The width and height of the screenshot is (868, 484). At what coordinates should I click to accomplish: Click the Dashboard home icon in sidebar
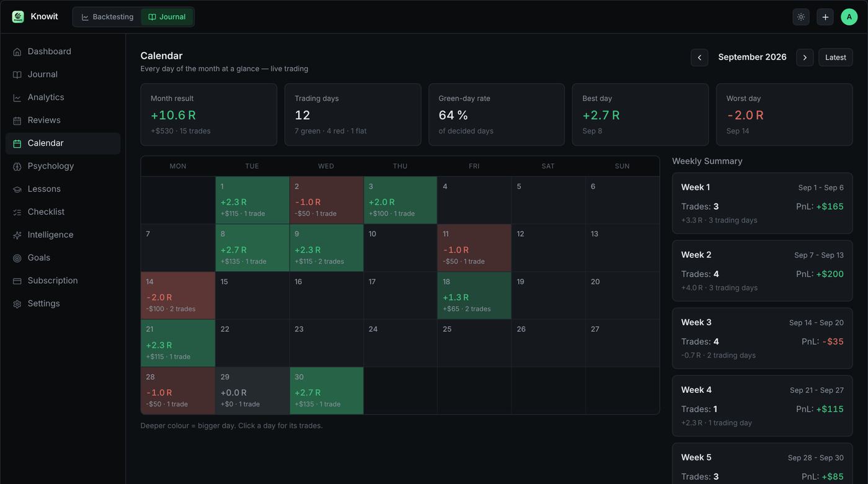coord(17,52)
